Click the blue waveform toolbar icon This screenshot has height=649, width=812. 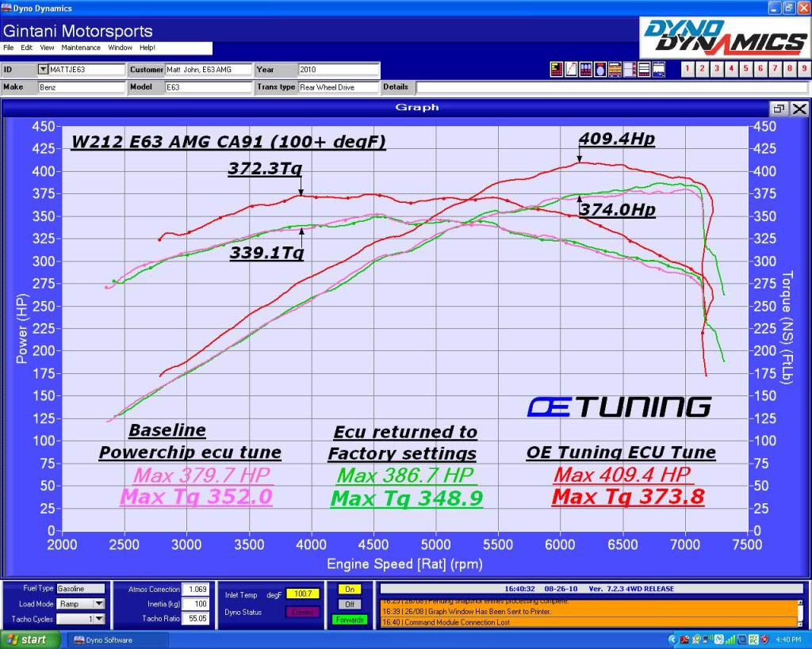click(x=659, y=70)
